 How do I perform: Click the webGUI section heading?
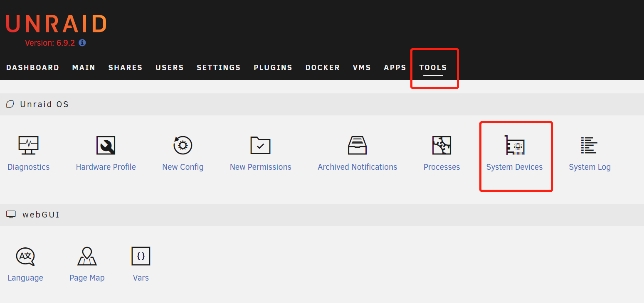(41, 215)
